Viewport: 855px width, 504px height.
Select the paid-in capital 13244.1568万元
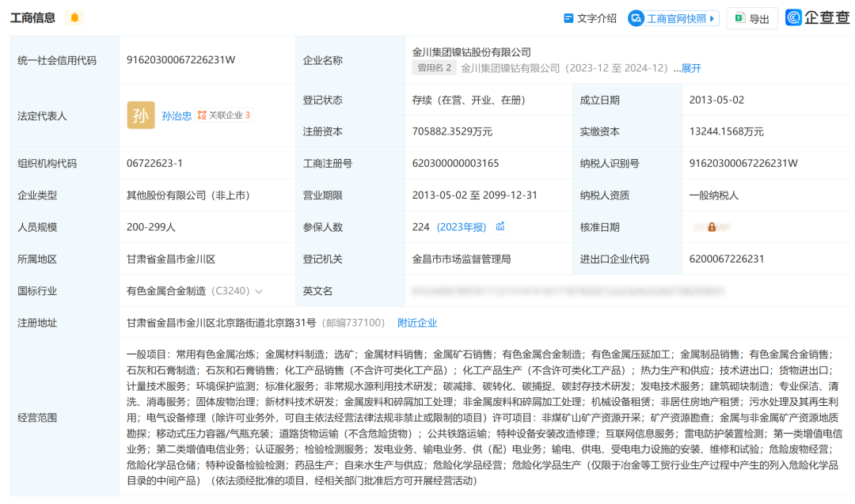click(x=726, y=131)
